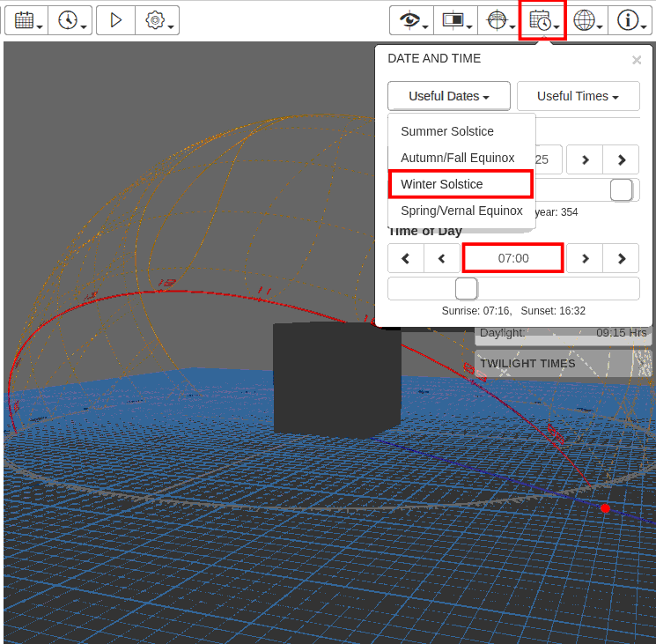Toggle the Date and Time panel icon
Screen dimensions: 656x644
(x=542, y=20)
